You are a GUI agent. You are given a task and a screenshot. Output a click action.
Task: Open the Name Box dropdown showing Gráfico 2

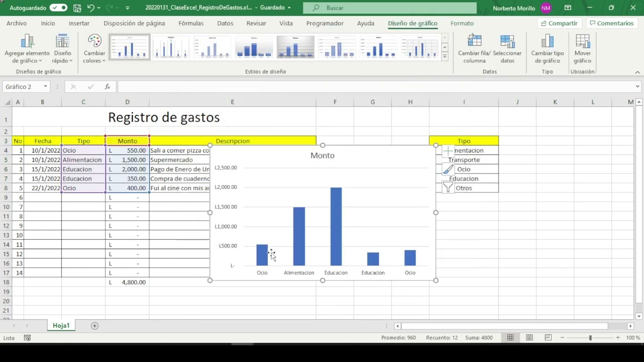(45, 86)
